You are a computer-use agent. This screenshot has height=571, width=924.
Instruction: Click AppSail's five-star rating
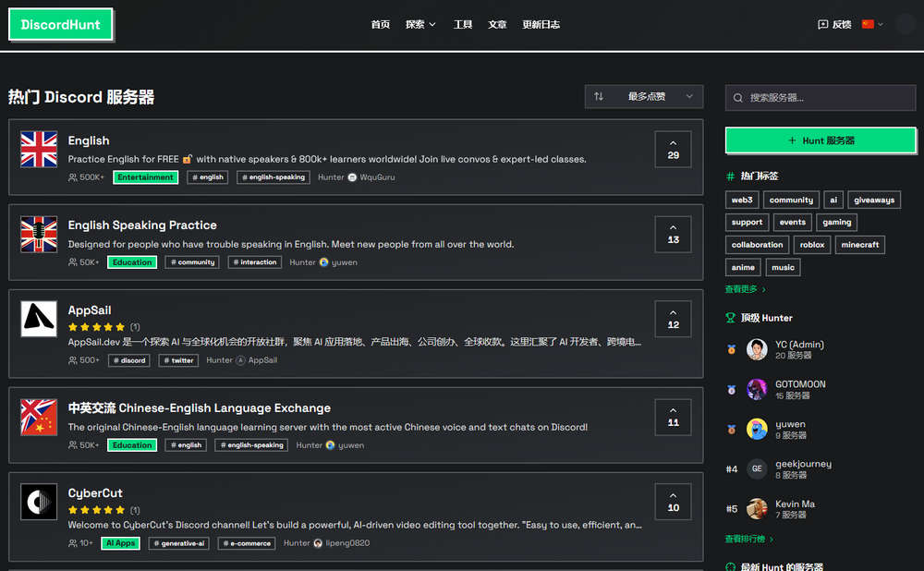96,327
